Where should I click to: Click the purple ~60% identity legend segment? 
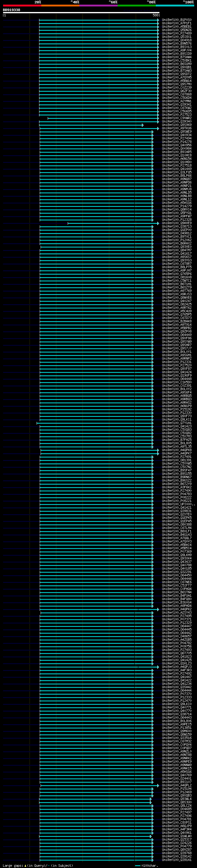[98, 6]
